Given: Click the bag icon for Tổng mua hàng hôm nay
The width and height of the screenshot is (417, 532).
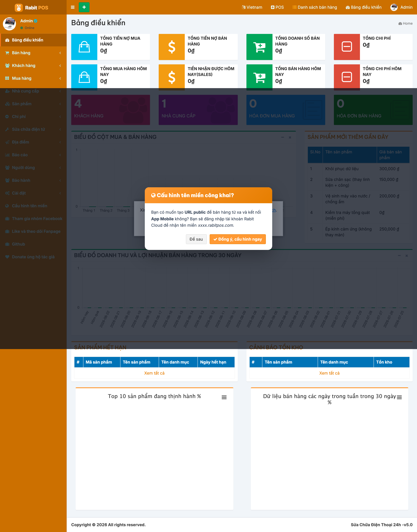Looking at the screenshot, I should point(84,77).
